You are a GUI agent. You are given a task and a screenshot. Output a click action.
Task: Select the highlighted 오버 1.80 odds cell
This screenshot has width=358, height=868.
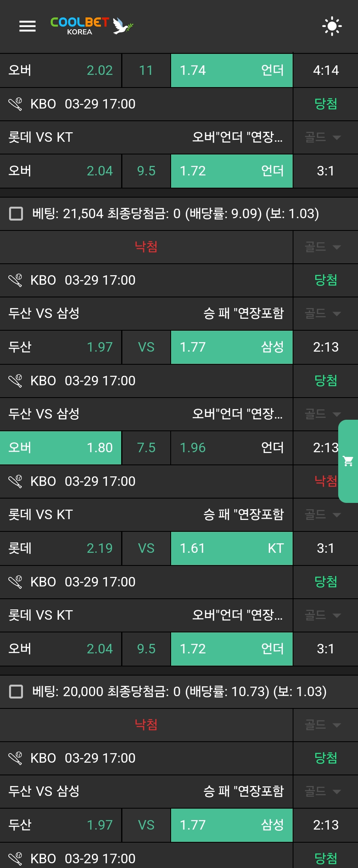pyautogui.click(x=61, y=447)
